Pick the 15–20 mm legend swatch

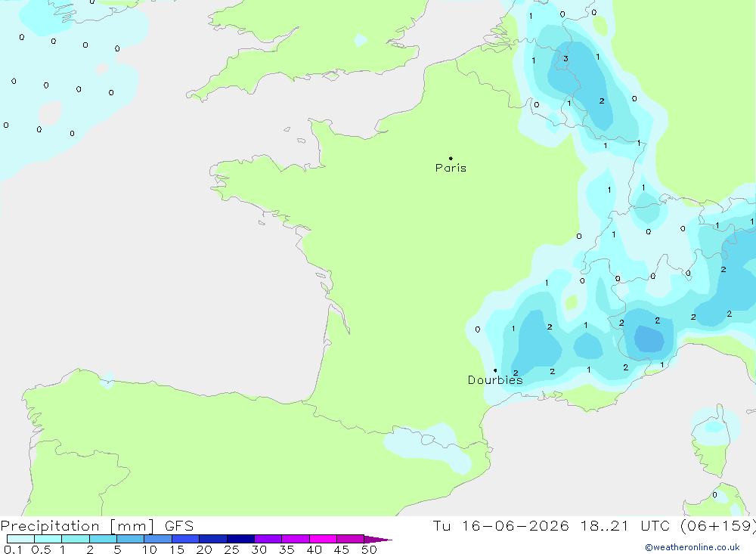tap(186, 539)
